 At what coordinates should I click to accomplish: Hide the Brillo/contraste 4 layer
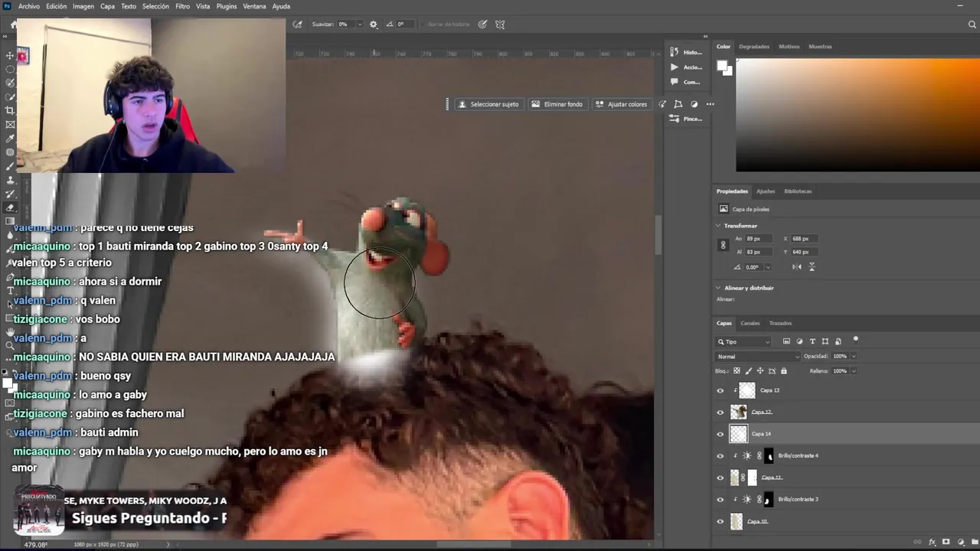click(x=720, y=456)
